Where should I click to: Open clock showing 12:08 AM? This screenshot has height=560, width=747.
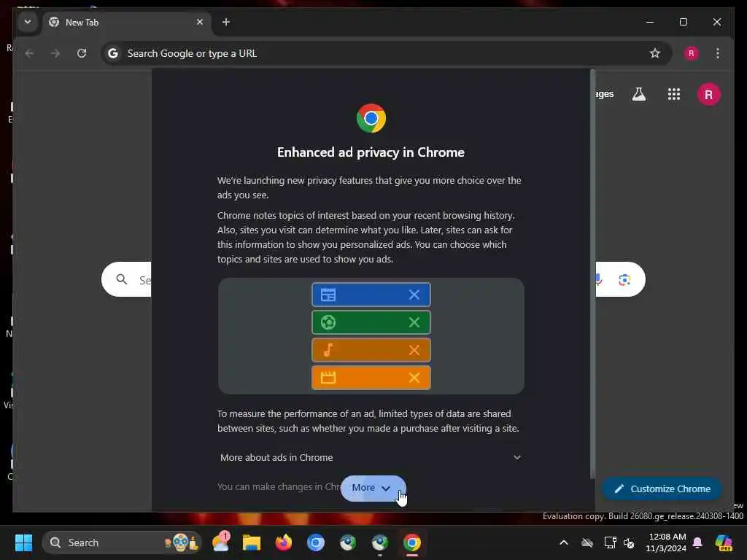[666, 542]
